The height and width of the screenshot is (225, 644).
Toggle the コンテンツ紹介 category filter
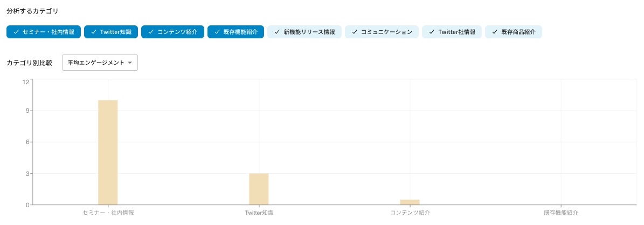(172, 32)
